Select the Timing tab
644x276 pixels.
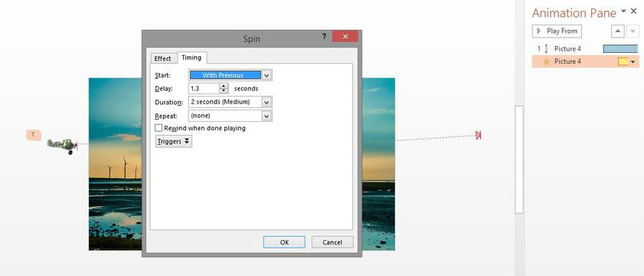(191, 58)
